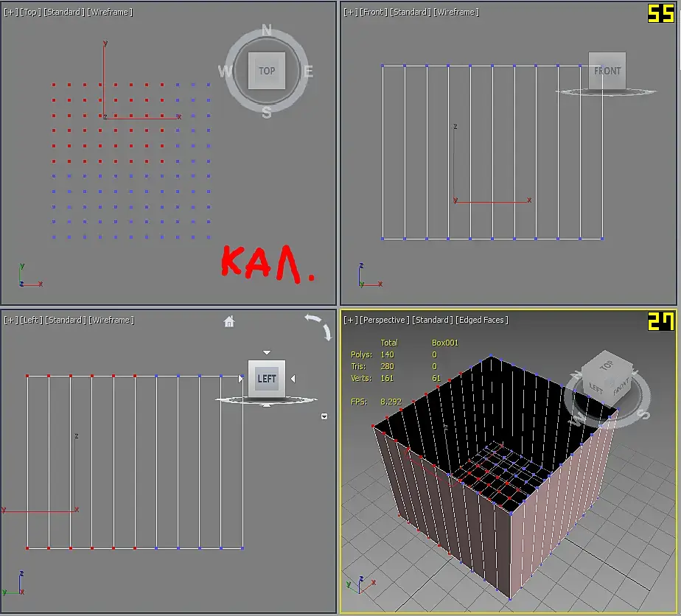Screen dimensions: 681x616
Task: Click the Tris total value '280'
Action: (x=387, y=366)
